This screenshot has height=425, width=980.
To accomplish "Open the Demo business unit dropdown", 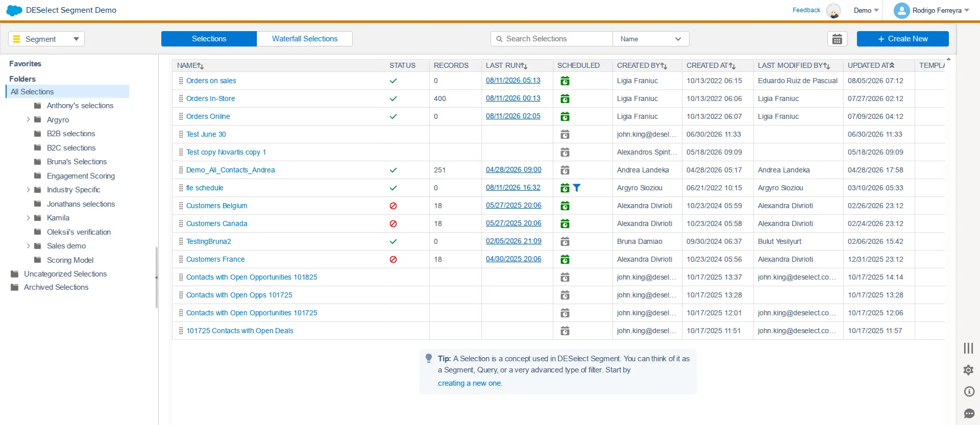I will [866, 10].
